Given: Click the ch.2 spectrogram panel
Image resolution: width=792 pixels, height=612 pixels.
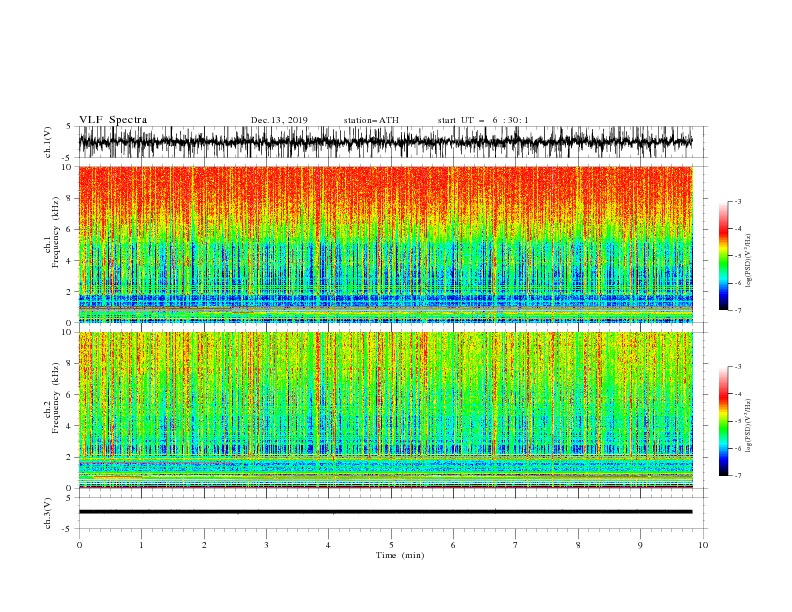Looking at the screenshot, I should pyautogui.click(x=386, y=410).
